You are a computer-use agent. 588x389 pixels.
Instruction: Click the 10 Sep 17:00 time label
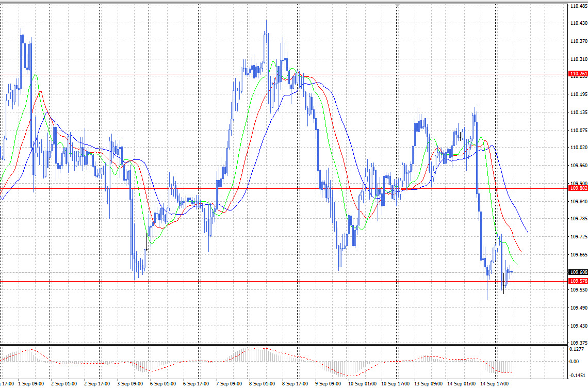[x=395, y=384]
